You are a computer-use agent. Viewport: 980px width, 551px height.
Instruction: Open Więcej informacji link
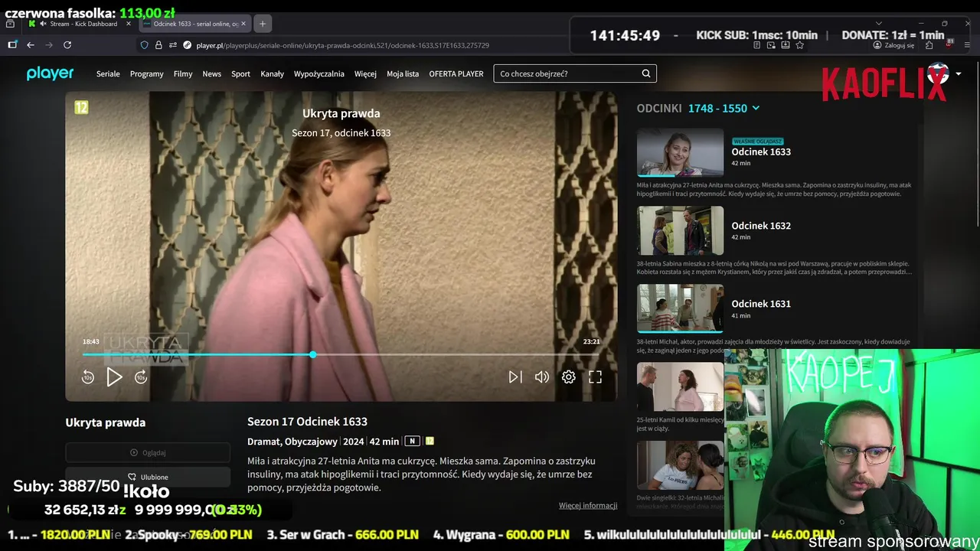point(588,506)
